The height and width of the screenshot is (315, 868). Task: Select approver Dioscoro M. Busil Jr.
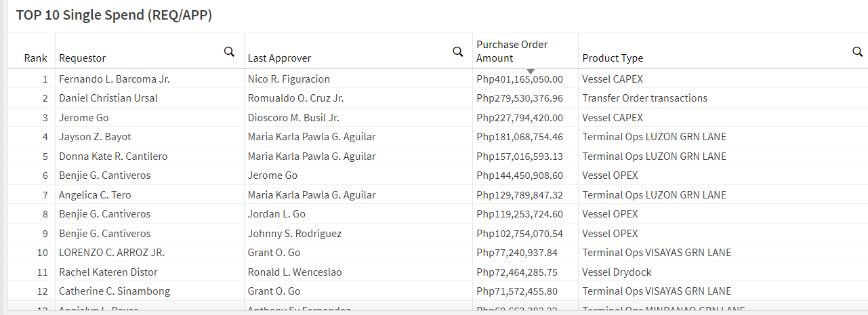click(x=293, y=118)
